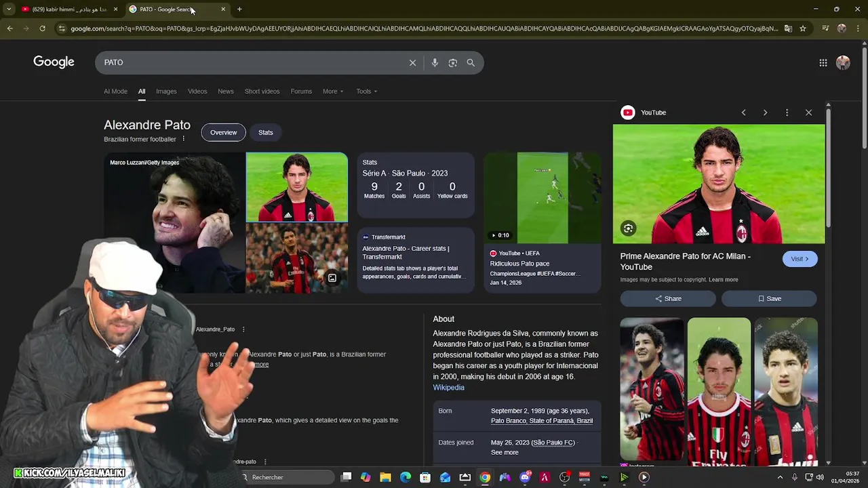Show next image in preview panel
The width and height of the screenshot is (868, 488).
[x=765, y=113]
